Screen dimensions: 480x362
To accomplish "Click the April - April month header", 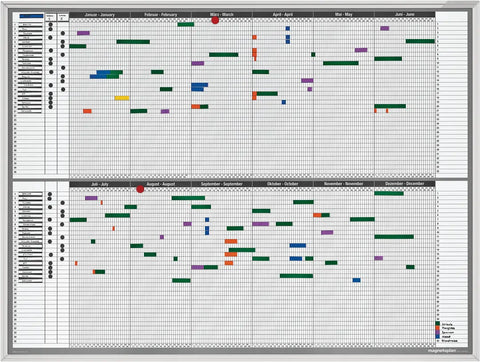I will tap(283, 15).
